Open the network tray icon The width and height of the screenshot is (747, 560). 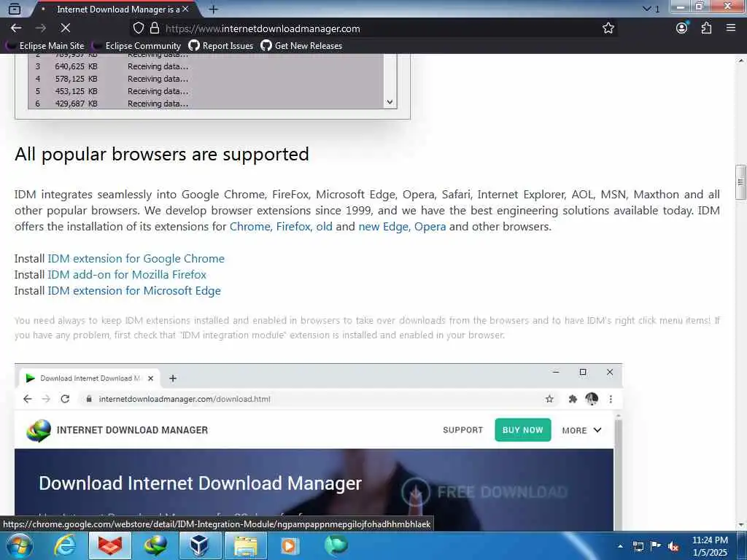[638, 546]
